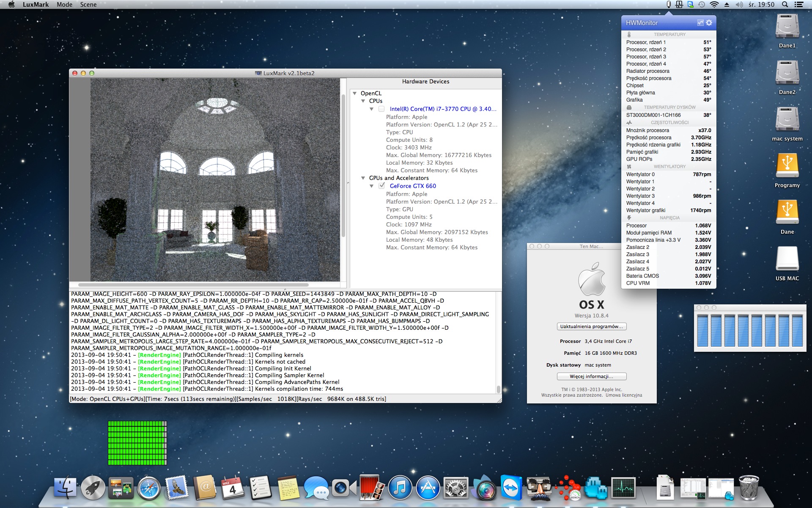Open System Preferences in the Dock
The height and width of the screenshot is (508, 812).
click(455, 488)
